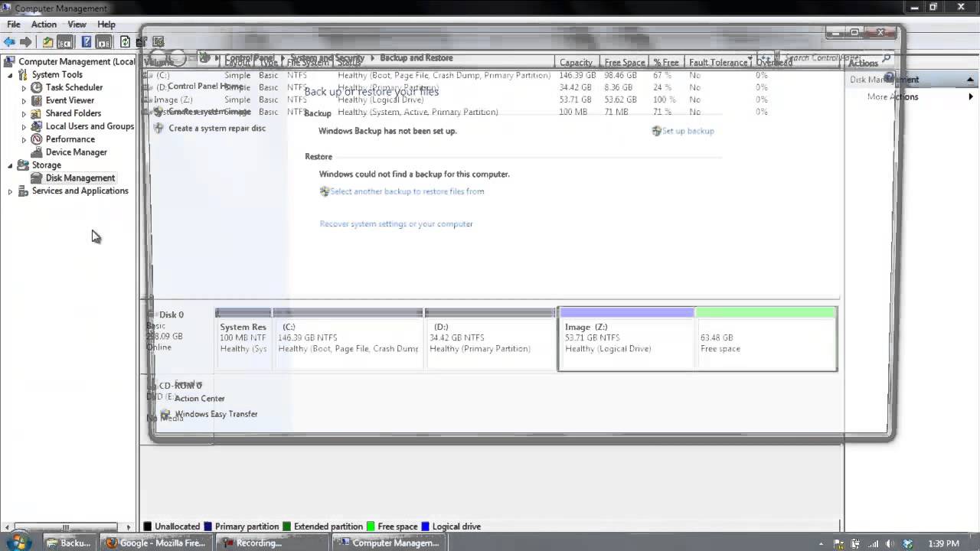Open the File menu
Image resolution: width=980 pixels, height=551 pixels.
click(14, 24)
